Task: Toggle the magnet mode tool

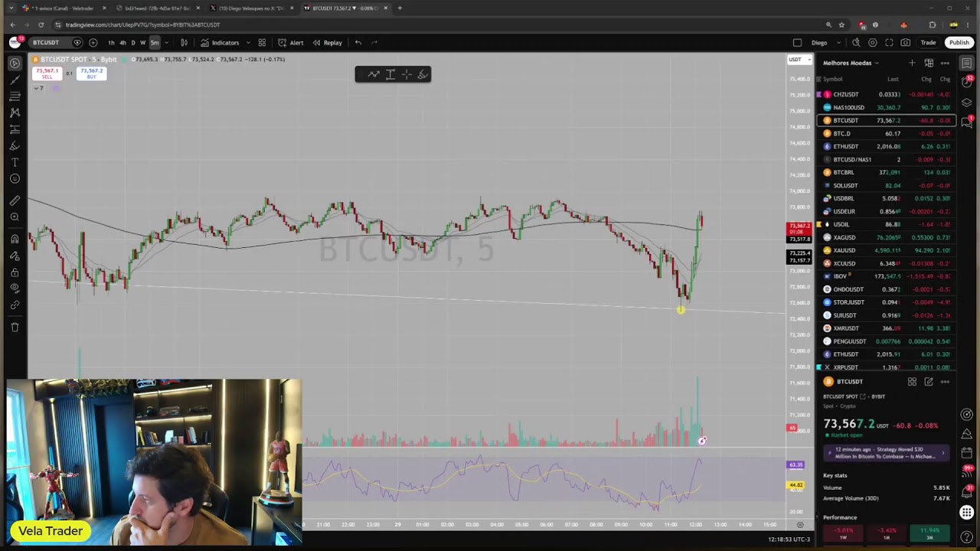Action: pos(15,239)
